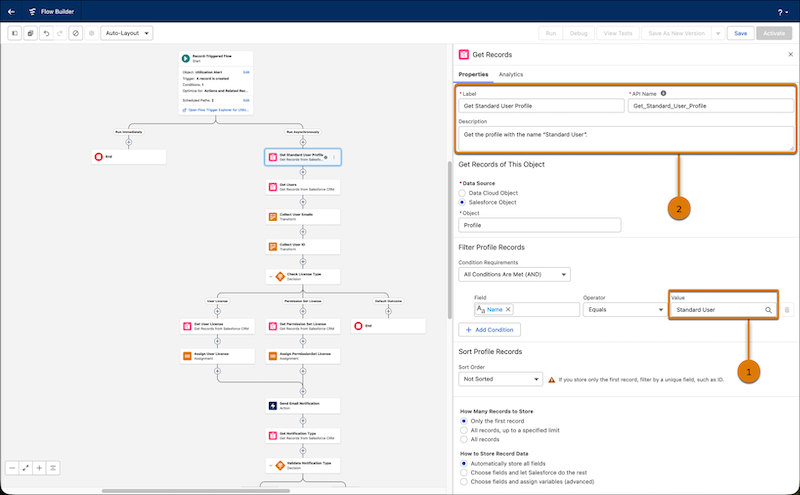Click the canvas horizontal scrollbar
Image resolution: width=800 pixels, height=495 pixels.
pos(195,491)
